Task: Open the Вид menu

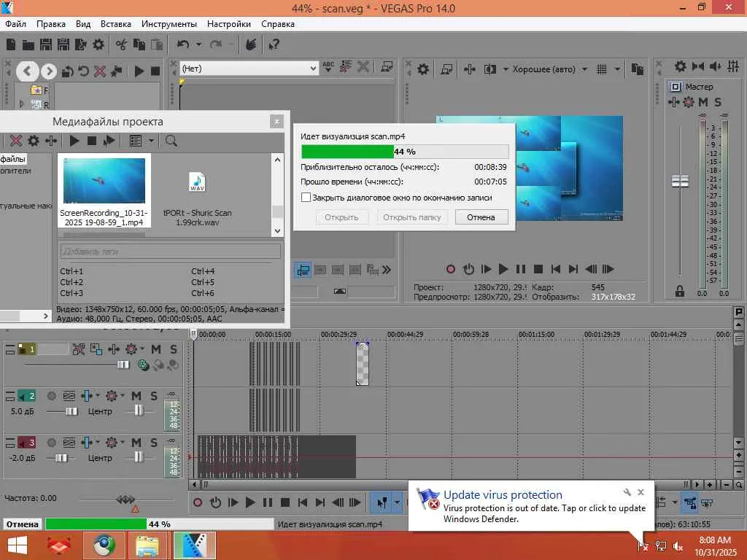Action: 83,24
